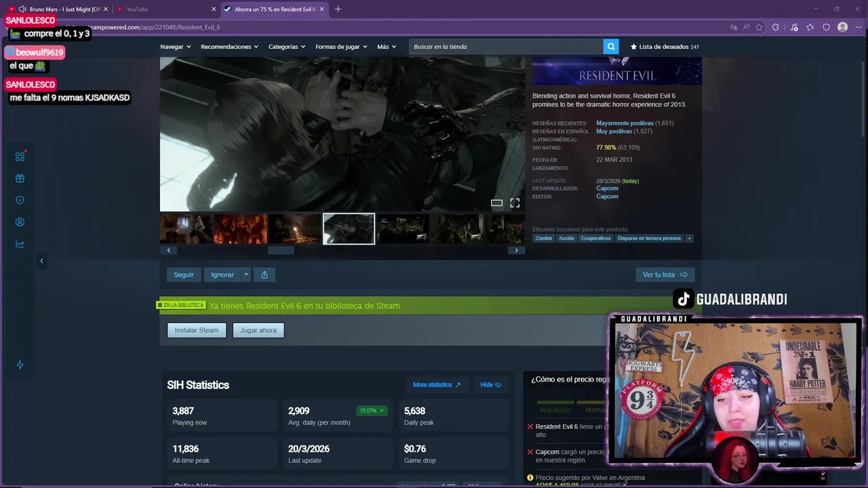This screenshot has width=868, height=488.
Task: Open Mayormente positivas recent reviews link
Action: (x=625, y=123)
